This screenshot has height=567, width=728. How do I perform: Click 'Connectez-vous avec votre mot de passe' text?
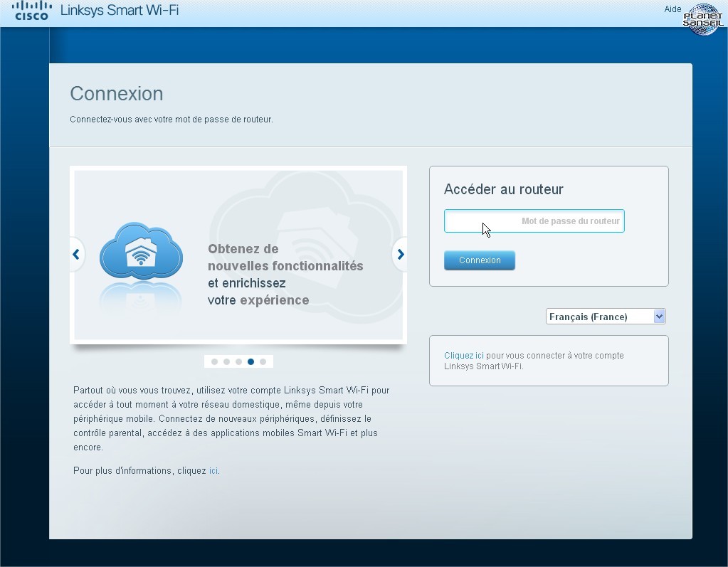[172, 120]
